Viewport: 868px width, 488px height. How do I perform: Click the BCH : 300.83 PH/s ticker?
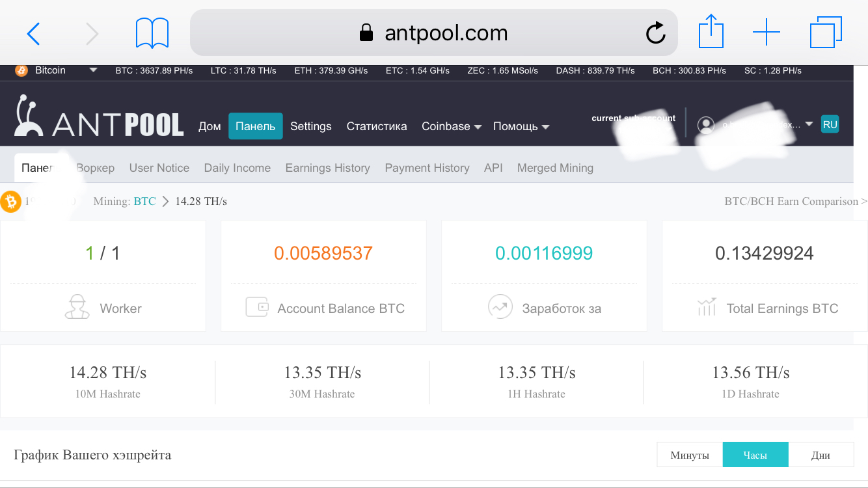tap(690, 70)
